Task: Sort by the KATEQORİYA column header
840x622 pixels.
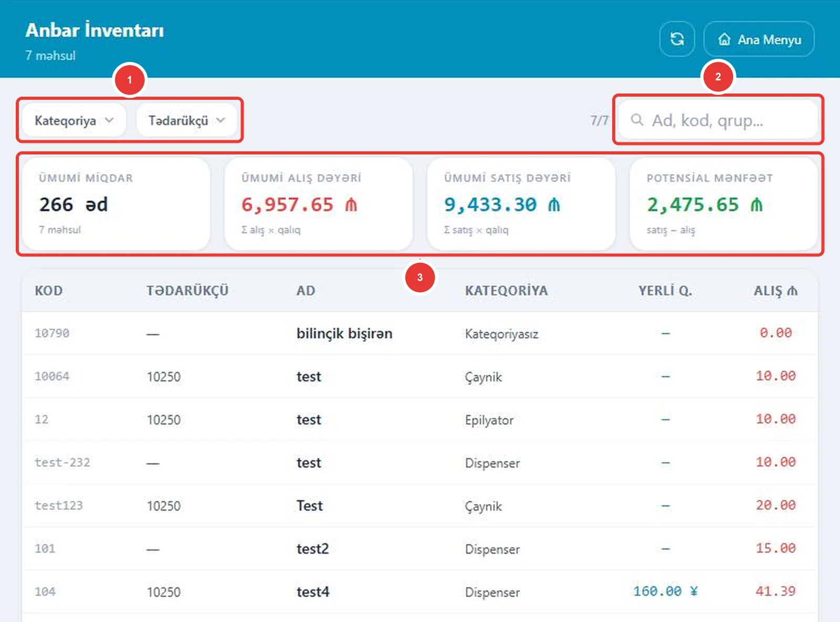Action: click(506, 291)
